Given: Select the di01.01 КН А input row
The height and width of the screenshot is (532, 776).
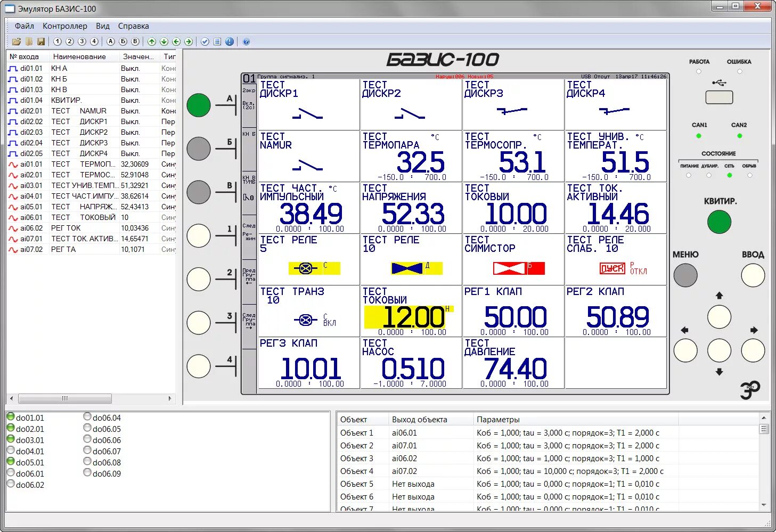Looking at the screenshot, I should coord(92,68).
